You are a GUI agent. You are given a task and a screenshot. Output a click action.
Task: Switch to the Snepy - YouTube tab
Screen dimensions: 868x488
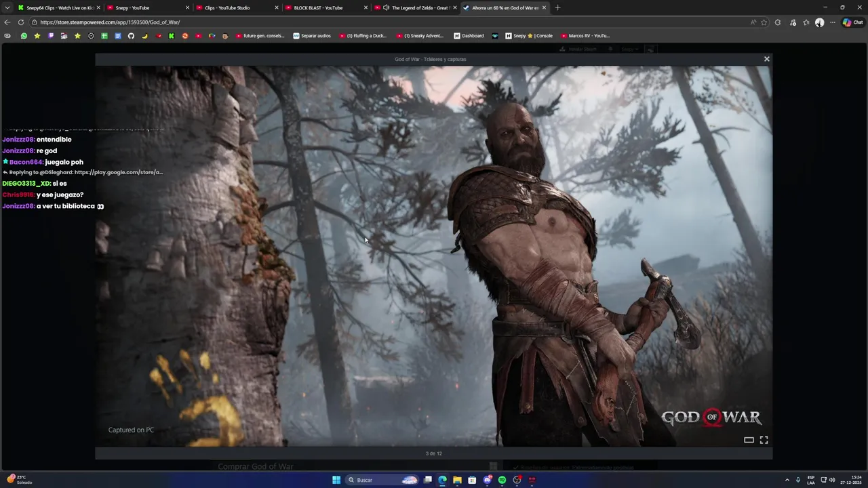pos(147,7)
